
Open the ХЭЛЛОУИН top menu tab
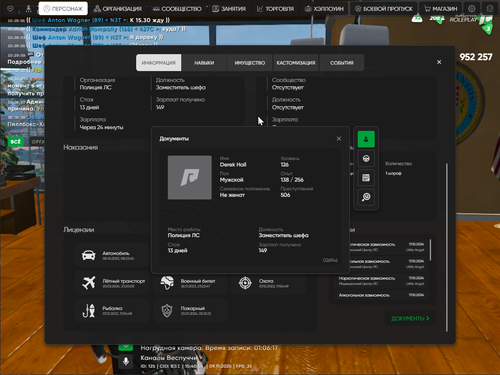pyautogui.click(x=324, y=9)
